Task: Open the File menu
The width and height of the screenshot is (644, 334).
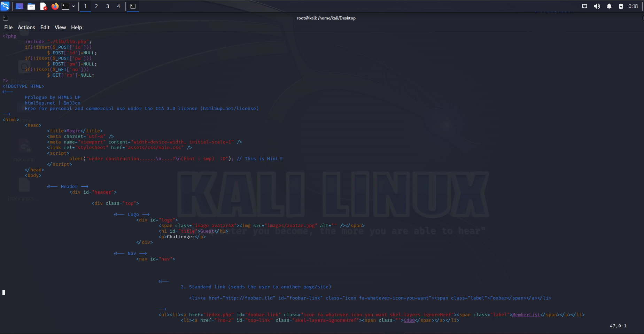Action: [8, 28]
